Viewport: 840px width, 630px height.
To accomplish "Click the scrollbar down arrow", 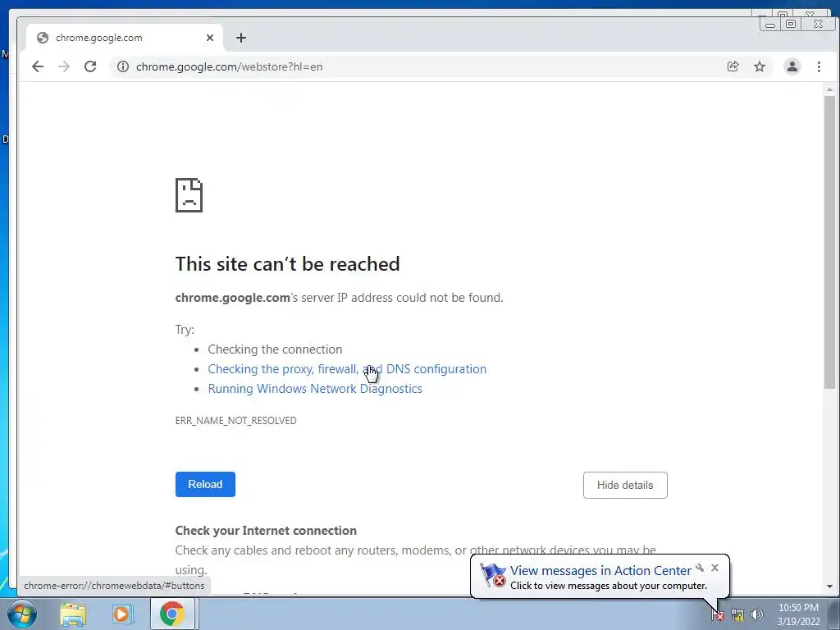I will 830,587.
